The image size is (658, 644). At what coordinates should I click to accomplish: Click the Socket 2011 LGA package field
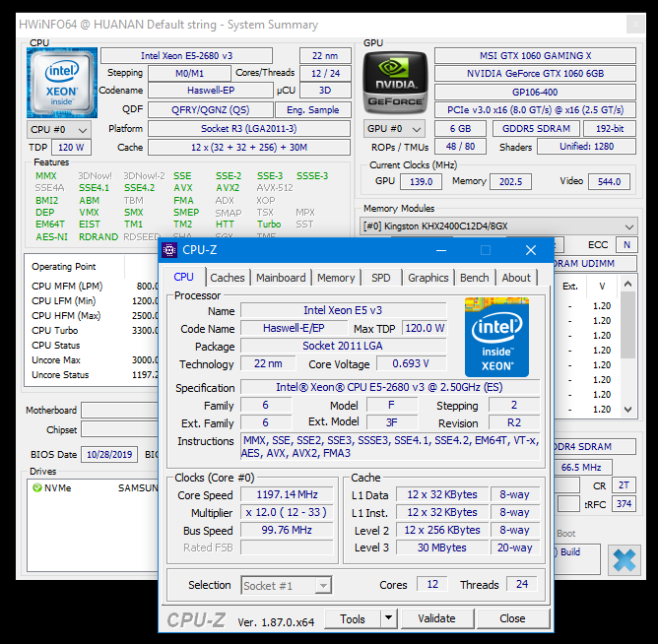click(x=343, y=346)
